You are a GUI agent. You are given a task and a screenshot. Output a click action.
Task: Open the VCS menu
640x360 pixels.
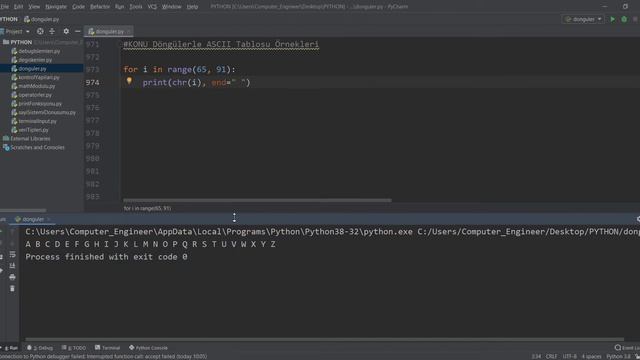click(152, 7)
